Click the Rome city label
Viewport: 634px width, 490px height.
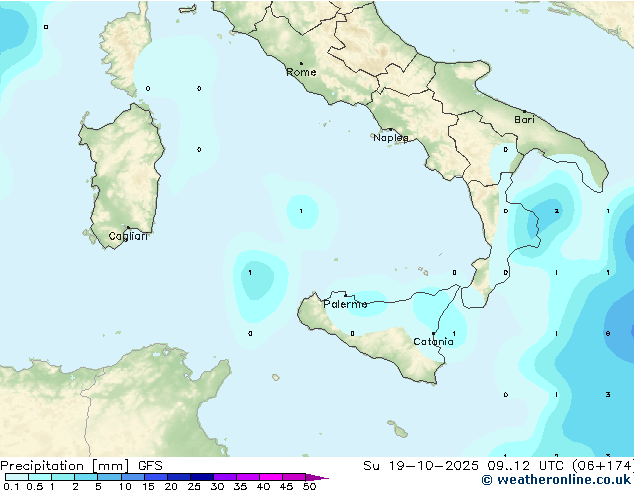click(x=301, y=72)
